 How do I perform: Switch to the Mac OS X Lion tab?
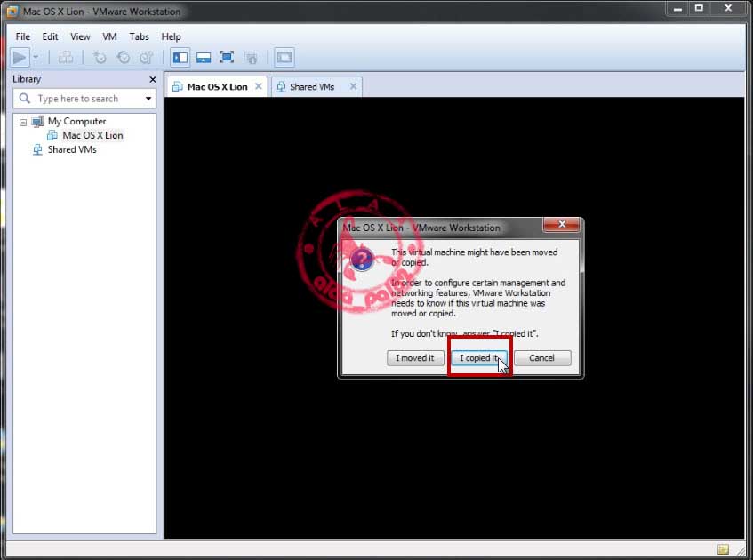[x=217, y=87]
